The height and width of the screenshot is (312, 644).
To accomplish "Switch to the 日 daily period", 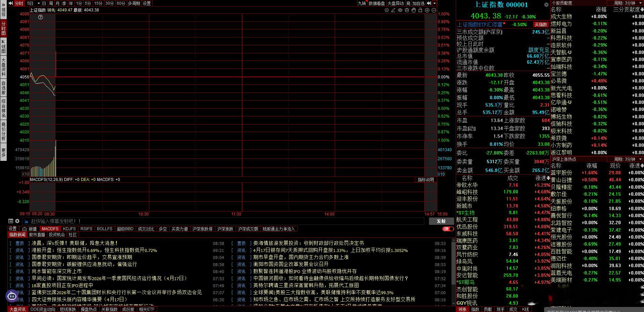I will [x=44, y=3].
